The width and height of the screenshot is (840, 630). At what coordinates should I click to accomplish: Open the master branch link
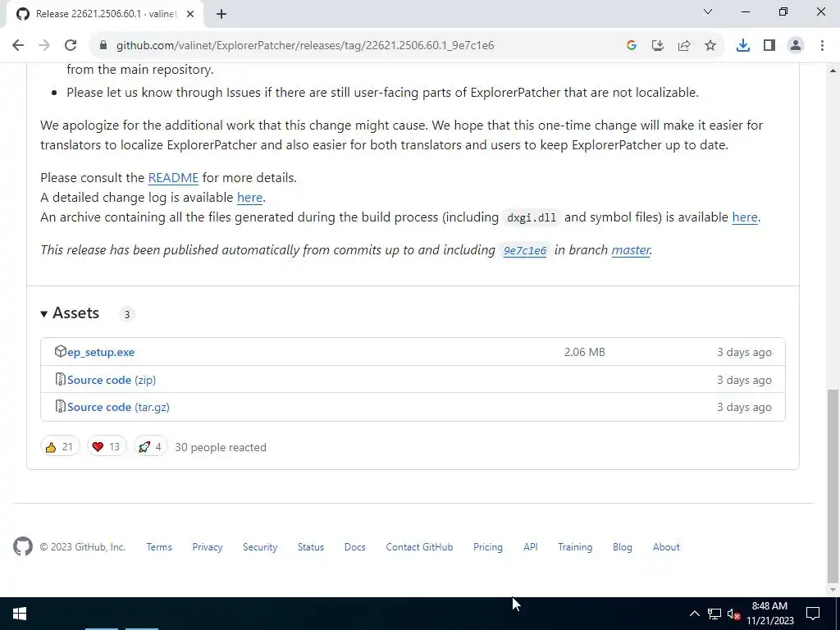(x=631, y=250)
